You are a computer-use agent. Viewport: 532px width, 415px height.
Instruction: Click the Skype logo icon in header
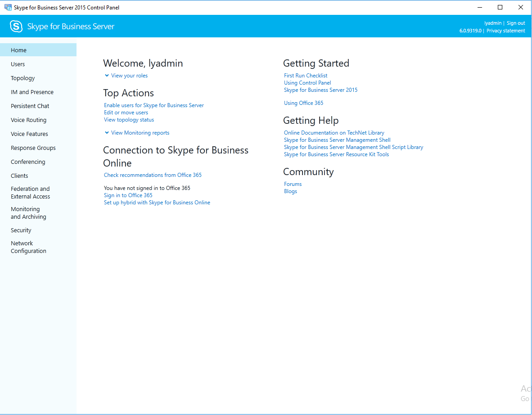point(16,26)
